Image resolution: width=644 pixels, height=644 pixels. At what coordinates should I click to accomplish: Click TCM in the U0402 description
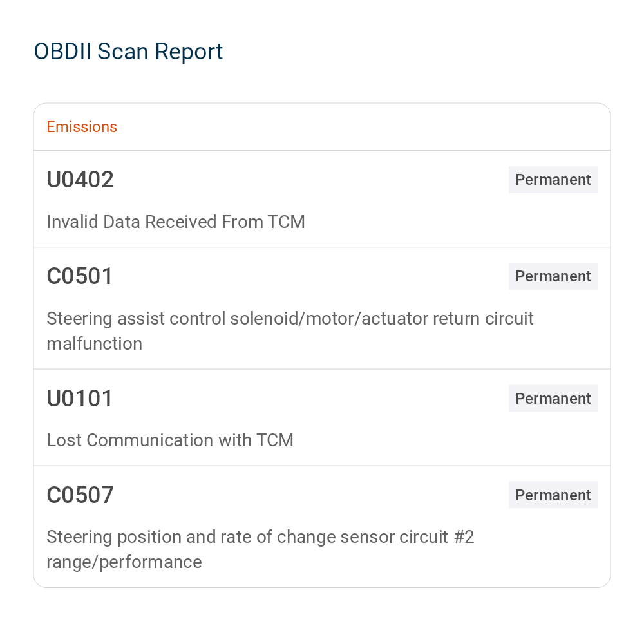287,222
